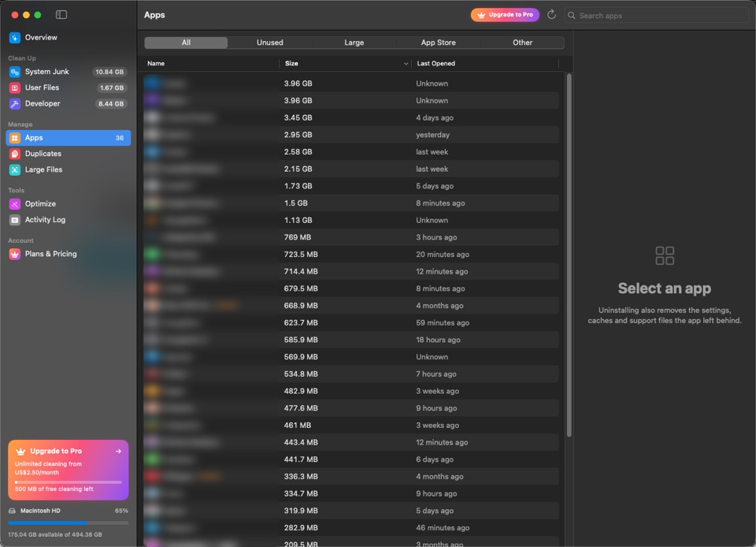Viewport: 756px width, 547px height.
Task: Select the app row sized 2.95 GB
Action: pyautogui.click(x=351, y=135)
